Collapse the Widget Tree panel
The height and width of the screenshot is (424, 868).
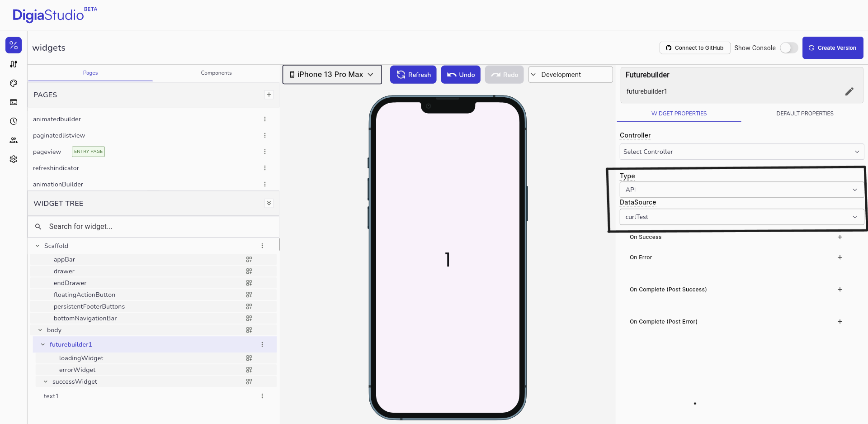[269, 203]
